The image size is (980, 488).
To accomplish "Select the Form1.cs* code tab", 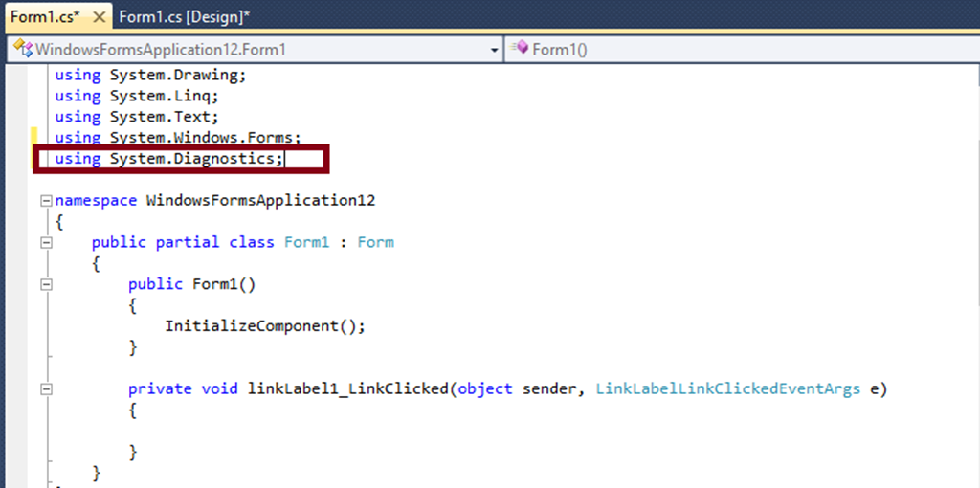I will [44, 18].
